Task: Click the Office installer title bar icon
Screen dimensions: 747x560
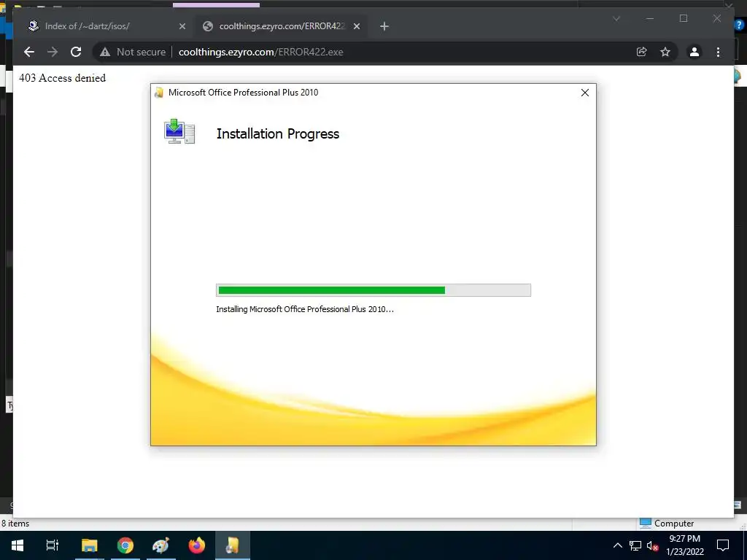Action: click(x=159, y=93)
